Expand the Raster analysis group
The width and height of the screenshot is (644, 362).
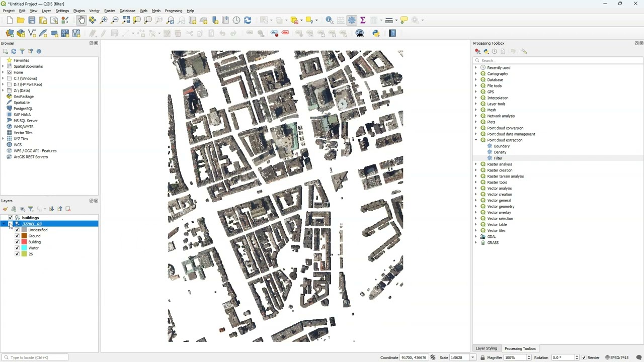point(476,164)
